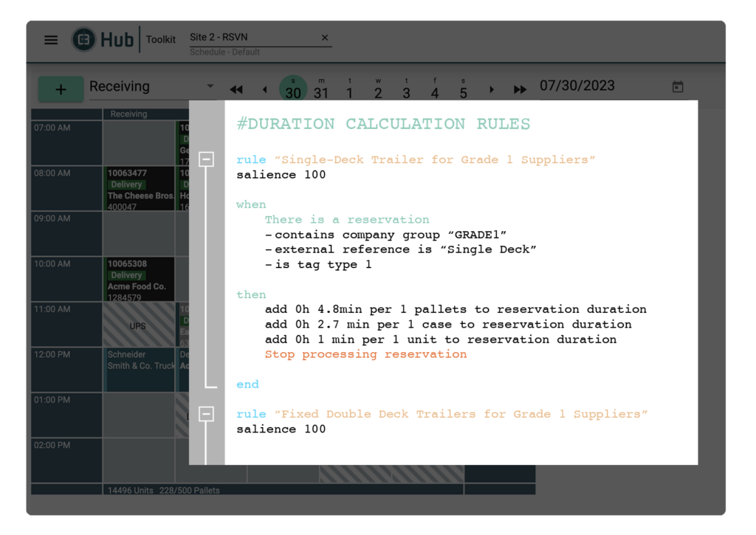Image resolution: width=756 pixels, height=535 pixels.
Task: Open the Receiving dropdown
Action: [x=151, y=87]
